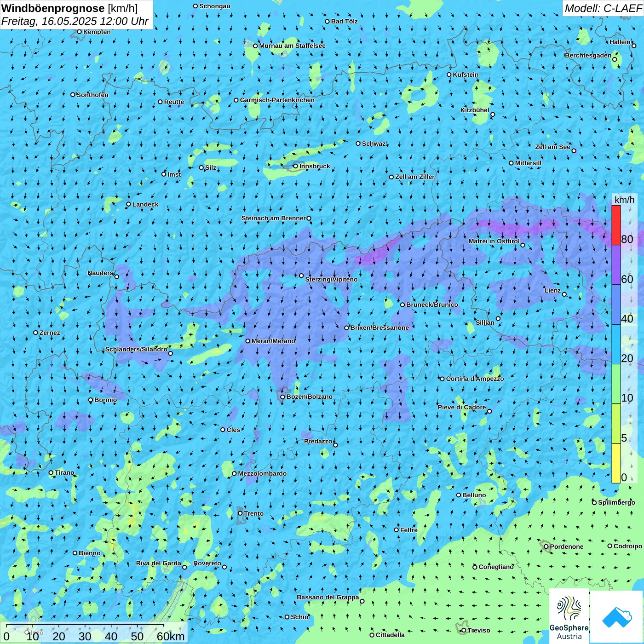The height and width of the screenshot is (644, 644).
Task: Click the red 80 km/h legend color
Action: (x=616, y=225)
